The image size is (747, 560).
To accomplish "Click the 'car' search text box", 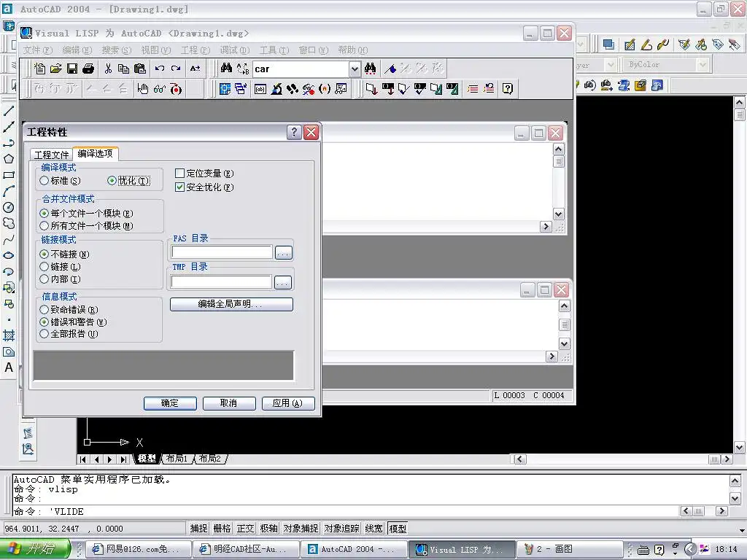I will (301, 69).
